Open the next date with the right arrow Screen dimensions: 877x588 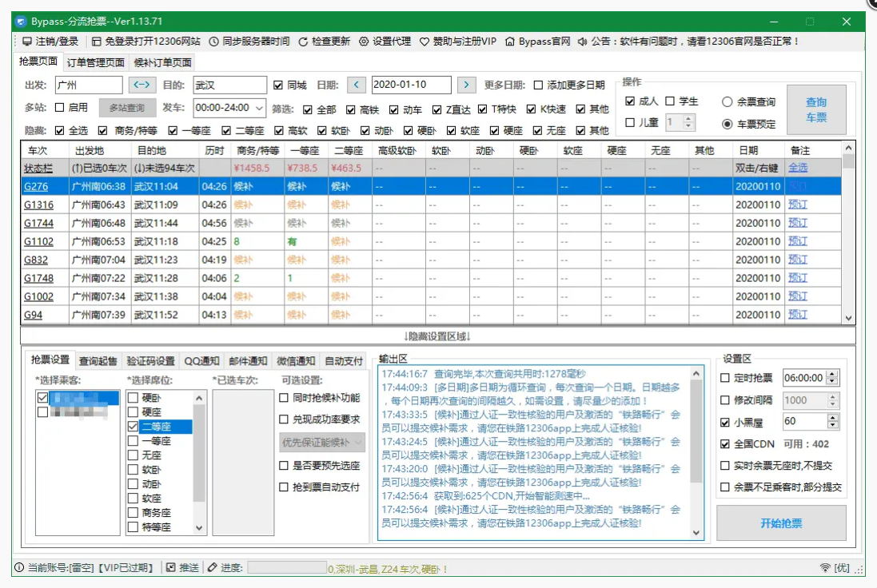(x=466, y=84)
